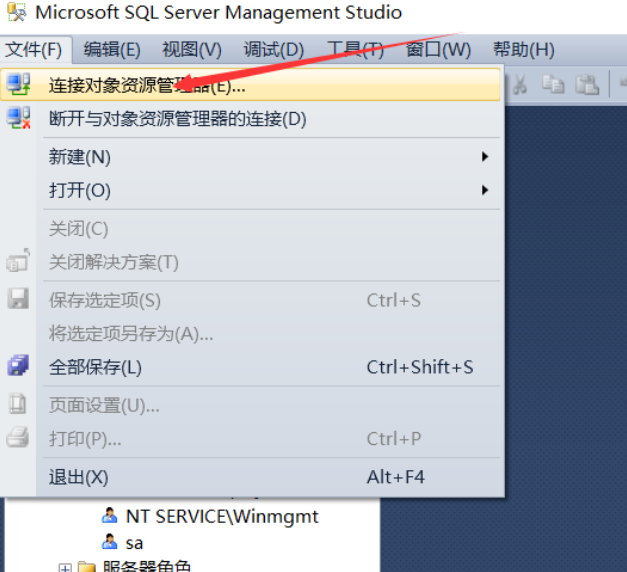
Task: Click the Copy toolbar icon
Action: pos(553,84)
